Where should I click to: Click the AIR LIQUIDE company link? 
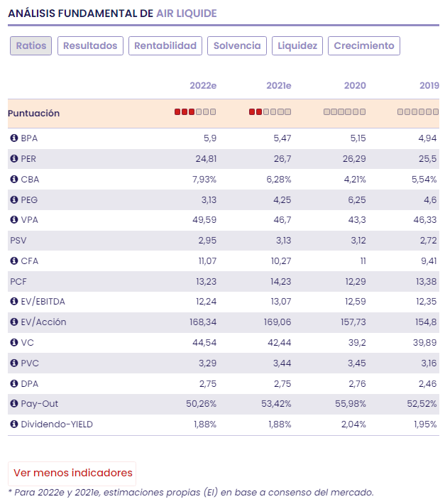187,13
